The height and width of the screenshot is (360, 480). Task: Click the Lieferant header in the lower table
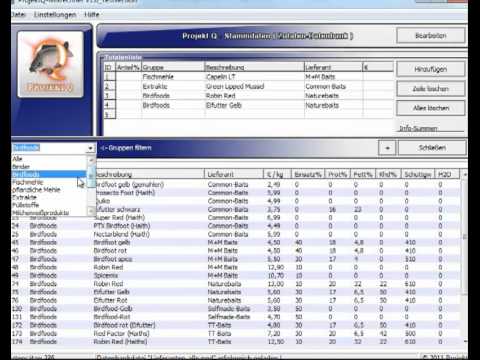(234, 174)
